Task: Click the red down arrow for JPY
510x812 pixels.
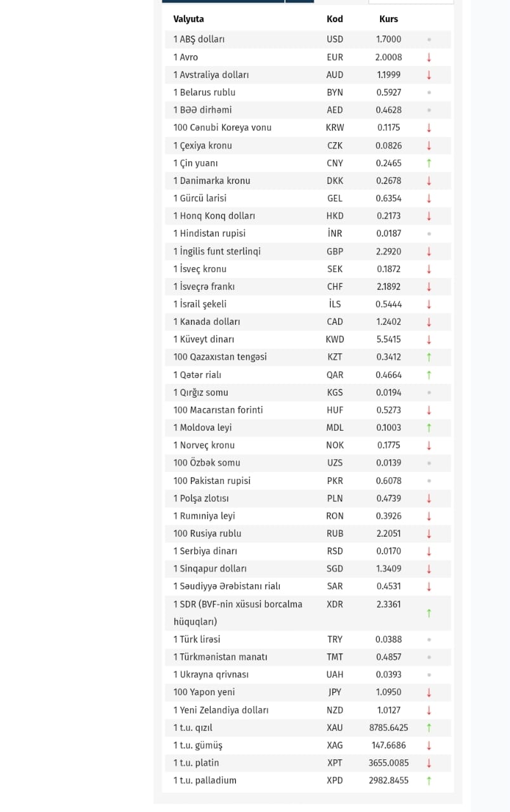Action: 429,692
